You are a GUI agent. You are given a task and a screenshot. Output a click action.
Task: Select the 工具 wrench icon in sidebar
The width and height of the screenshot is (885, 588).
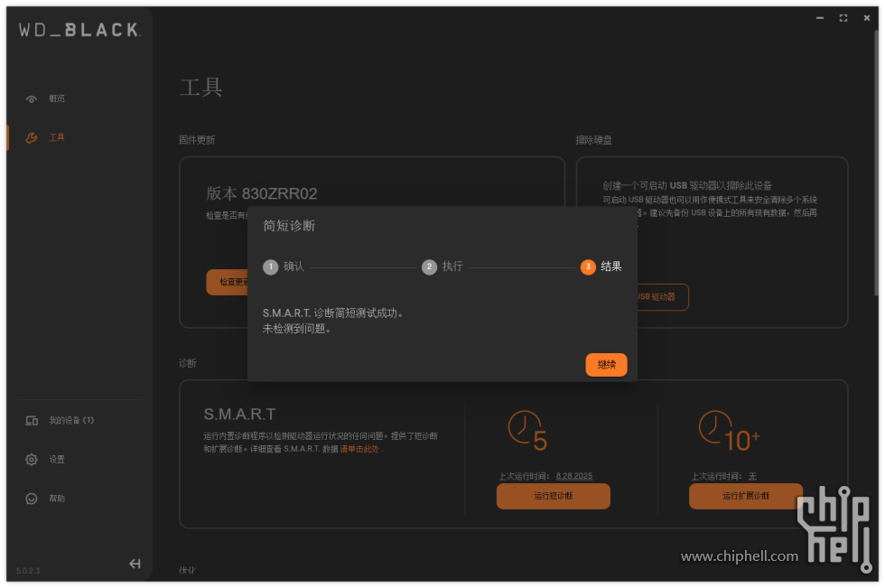(32, 137)
